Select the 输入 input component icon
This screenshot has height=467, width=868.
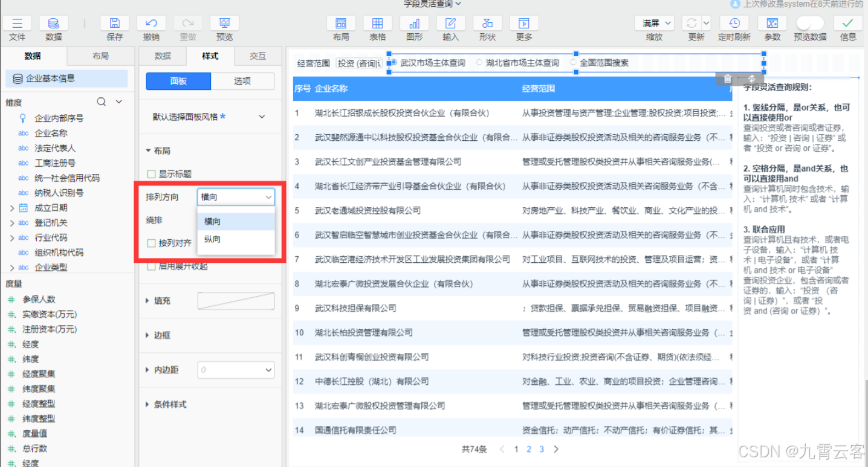point(451,24)
